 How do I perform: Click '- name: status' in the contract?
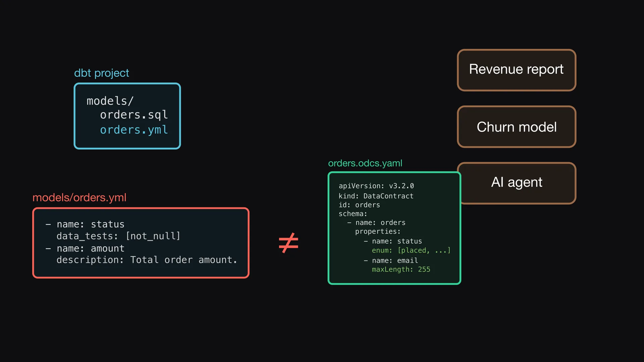click(x=393, y=241)
